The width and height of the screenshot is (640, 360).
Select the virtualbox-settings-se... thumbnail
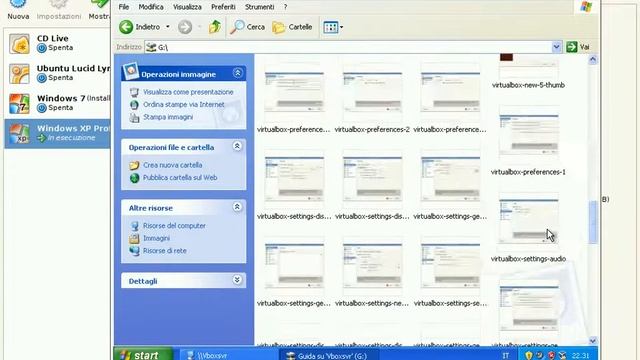(x=450, y=266)
